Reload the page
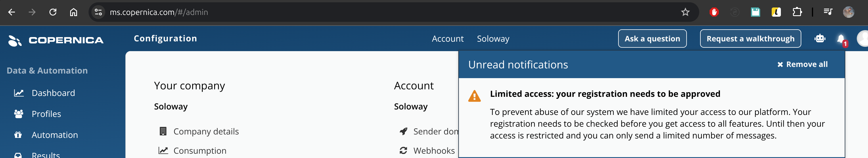 pos(53,12)
